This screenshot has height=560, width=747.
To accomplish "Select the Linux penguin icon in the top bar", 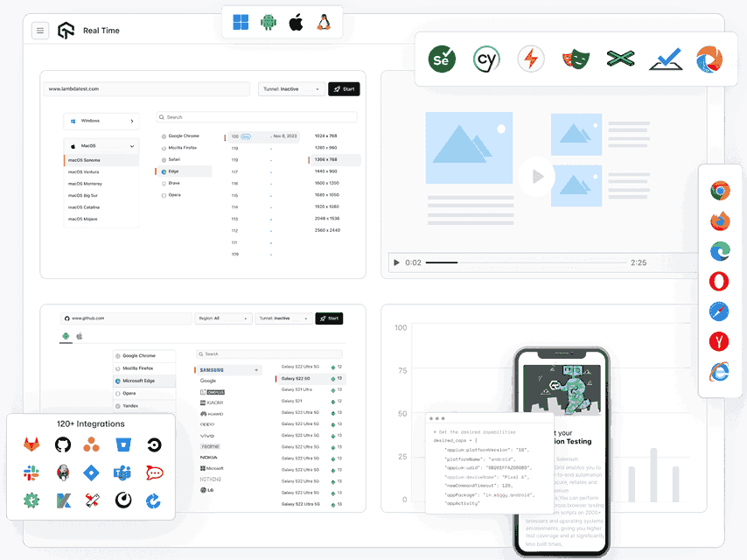I will (x=324, y=22).
